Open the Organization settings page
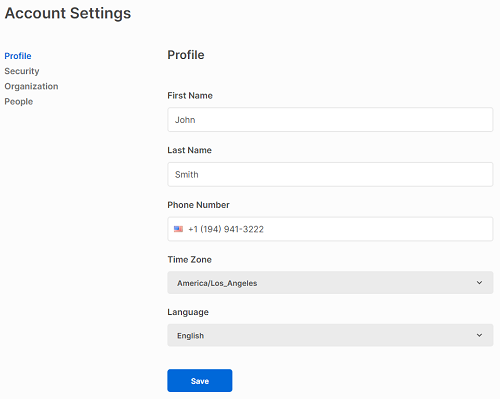This screenshot has height=399, width=500. pos(31,86)
